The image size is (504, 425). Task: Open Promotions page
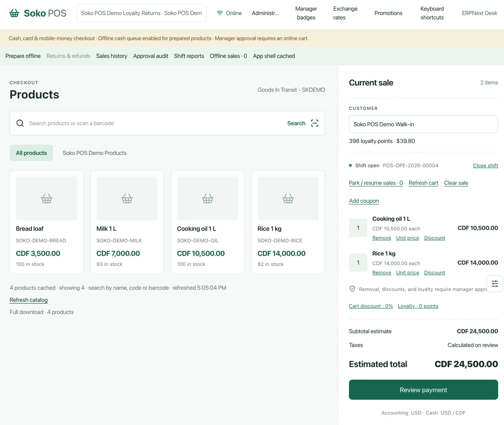[x=388, y=13]
